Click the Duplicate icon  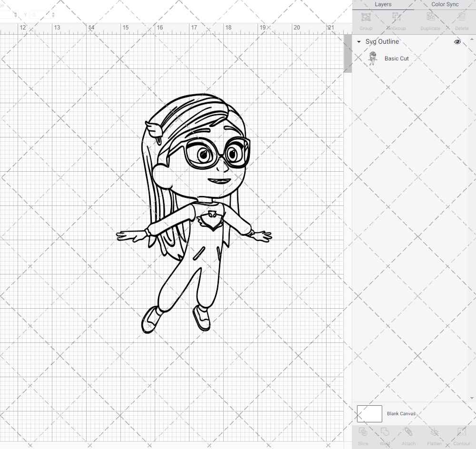430,17
